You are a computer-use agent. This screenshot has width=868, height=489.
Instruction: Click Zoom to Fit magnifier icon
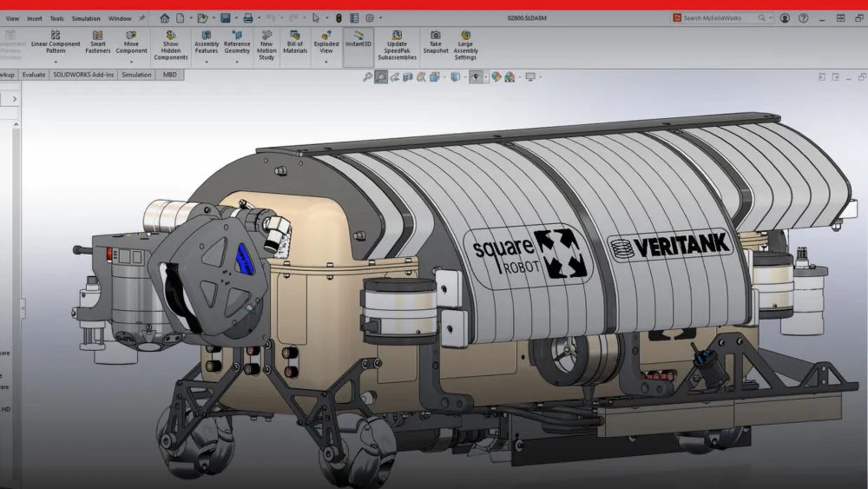pos(367,77)
